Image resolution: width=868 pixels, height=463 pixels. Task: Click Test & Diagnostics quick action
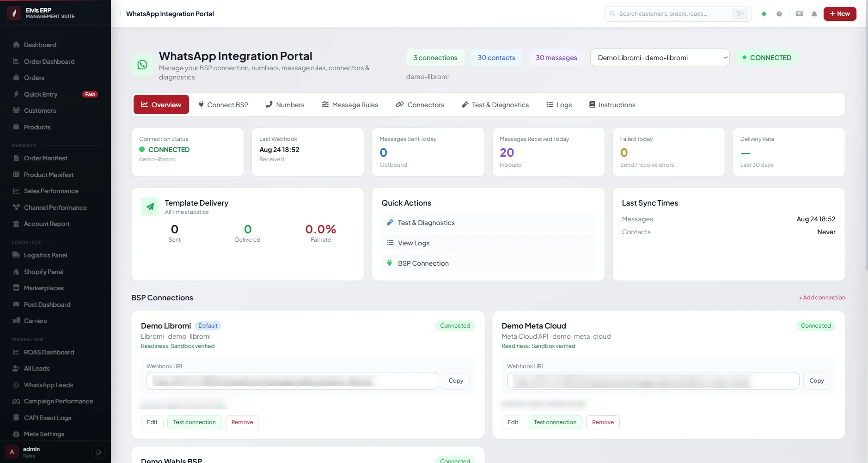tap(488, 223)
